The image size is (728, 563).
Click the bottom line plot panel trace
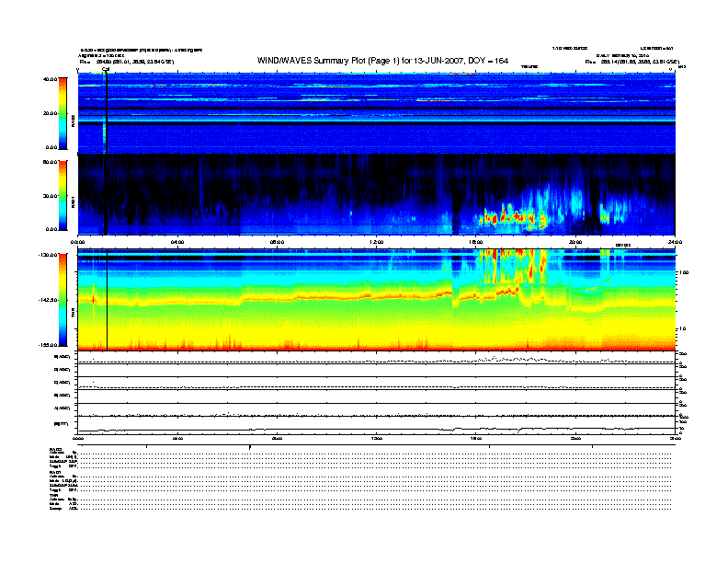click(x=376, y=429)
